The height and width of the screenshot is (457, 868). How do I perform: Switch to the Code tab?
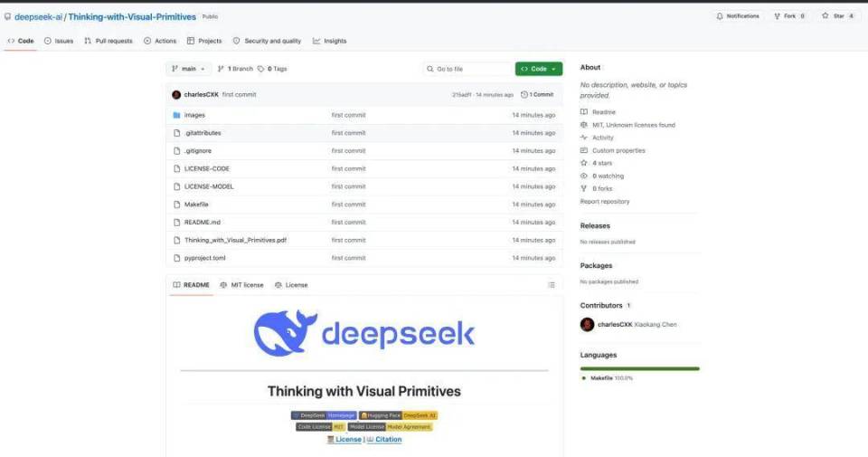[21, 41]
